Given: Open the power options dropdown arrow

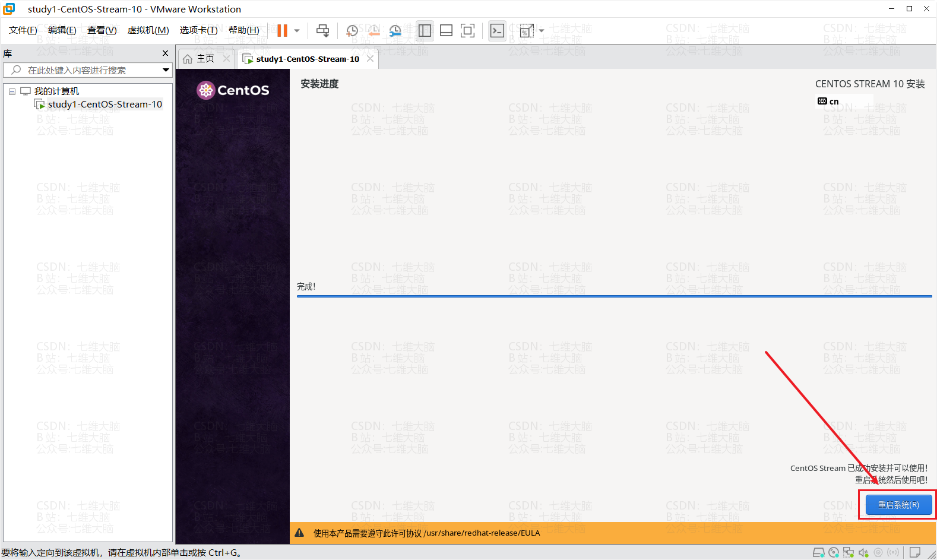Looking at the screenshot, I should tap(297, 31).
